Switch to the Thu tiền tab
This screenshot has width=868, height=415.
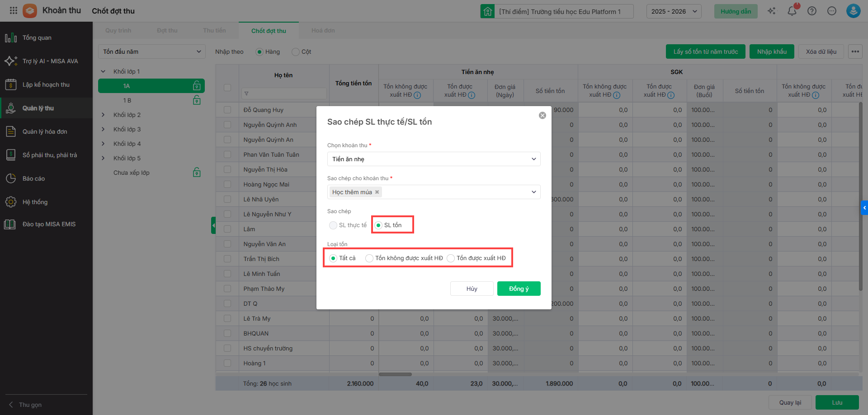coord(214,31)
